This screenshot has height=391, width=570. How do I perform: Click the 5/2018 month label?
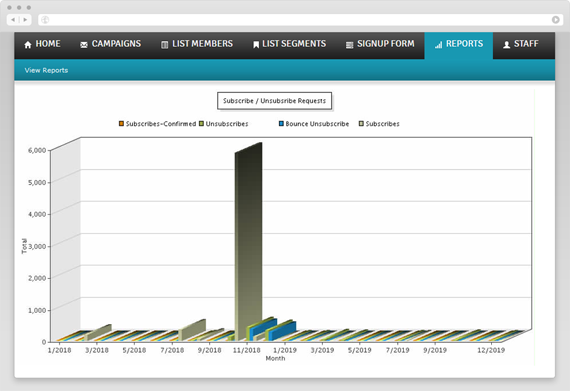(134, 350)
